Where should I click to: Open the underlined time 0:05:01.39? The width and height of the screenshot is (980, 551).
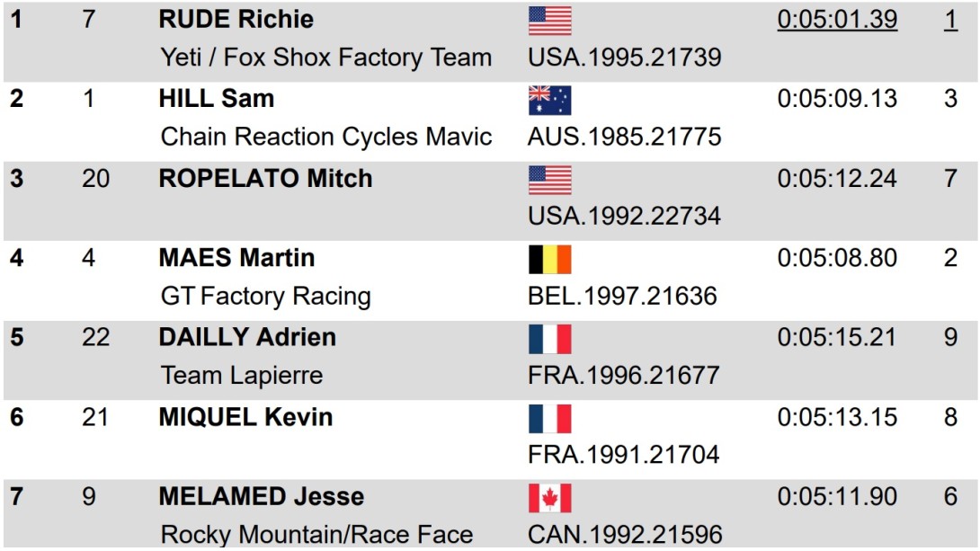[838, 20]
